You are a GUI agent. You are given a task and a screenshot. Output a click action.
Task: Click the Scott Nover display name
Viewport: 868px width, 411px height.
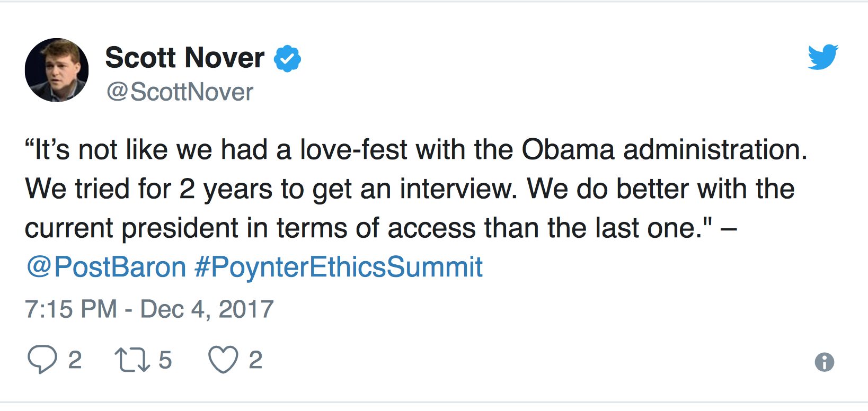coord(185,57)
